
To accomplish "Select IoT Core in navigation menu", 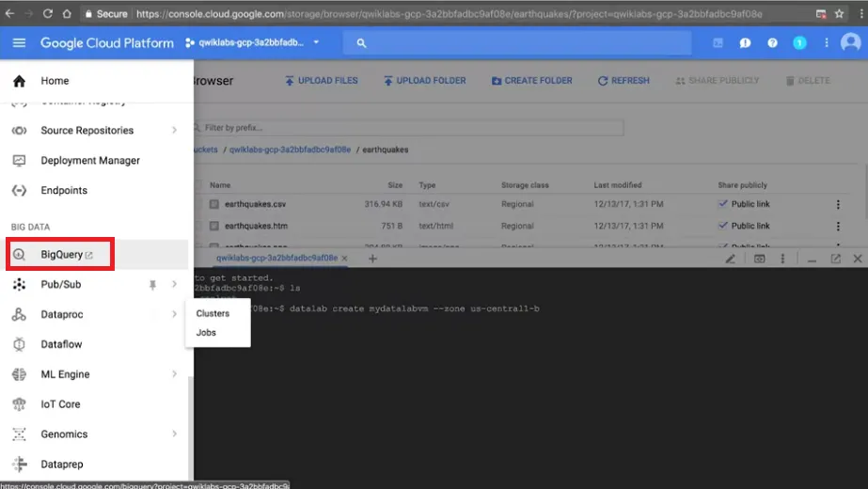I will pos(60,403).
